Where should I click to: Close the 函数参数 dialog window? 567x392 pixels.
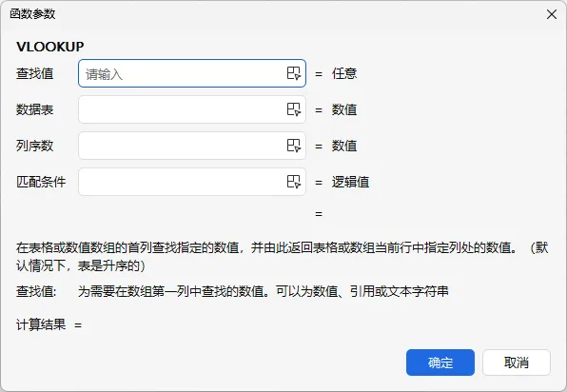pyautogui.click(x=552, y=14)
